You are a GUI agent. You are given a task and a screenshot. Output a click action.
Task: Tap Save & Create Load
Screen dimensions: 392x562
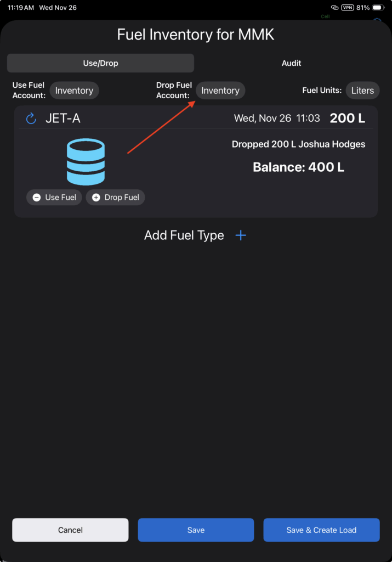pyautogui.click(x=321, y=530)
